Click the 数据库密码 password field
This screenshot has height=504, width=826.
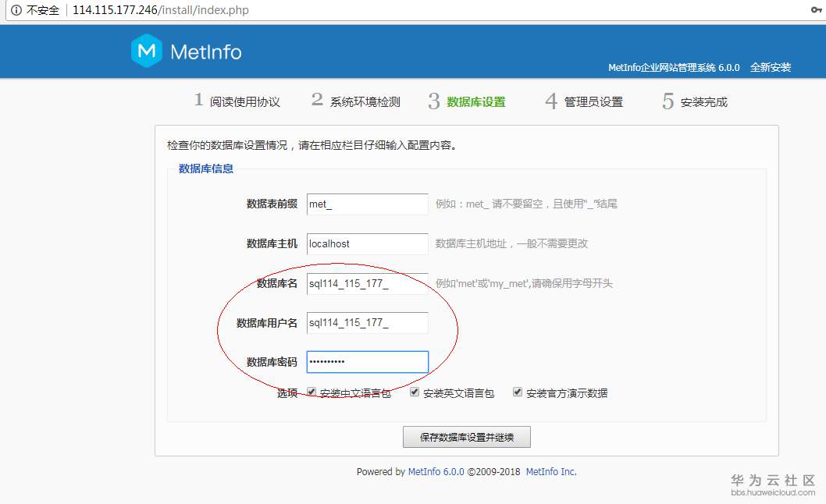[x=367, y=361]
